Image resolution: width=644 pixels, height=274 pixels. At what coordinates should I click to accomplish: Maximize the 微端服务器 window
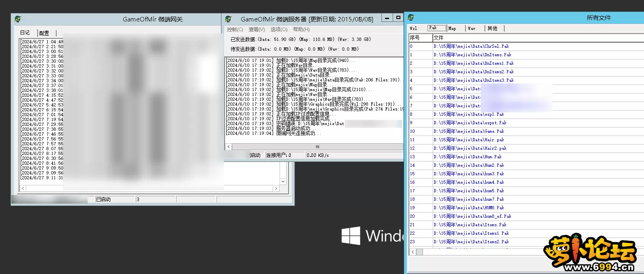pyautogui.click(x=398, y=18)
